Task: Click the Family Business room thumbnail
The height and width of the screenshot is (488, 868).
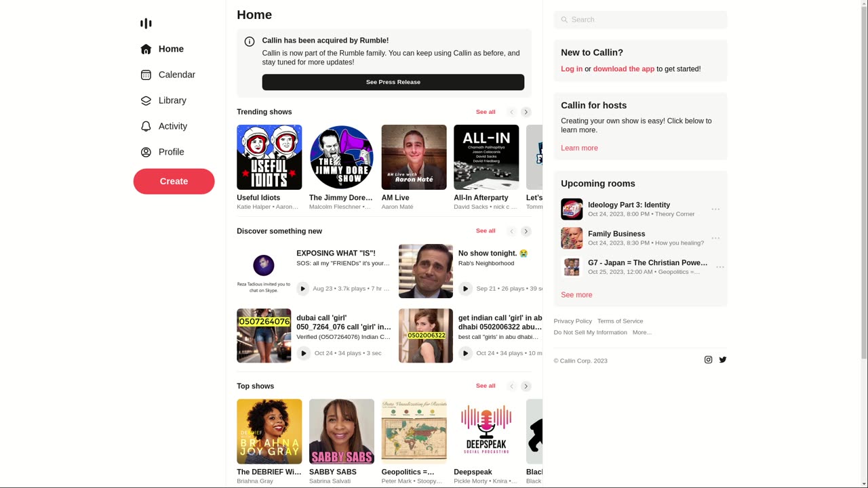Action: pos(572,238)
